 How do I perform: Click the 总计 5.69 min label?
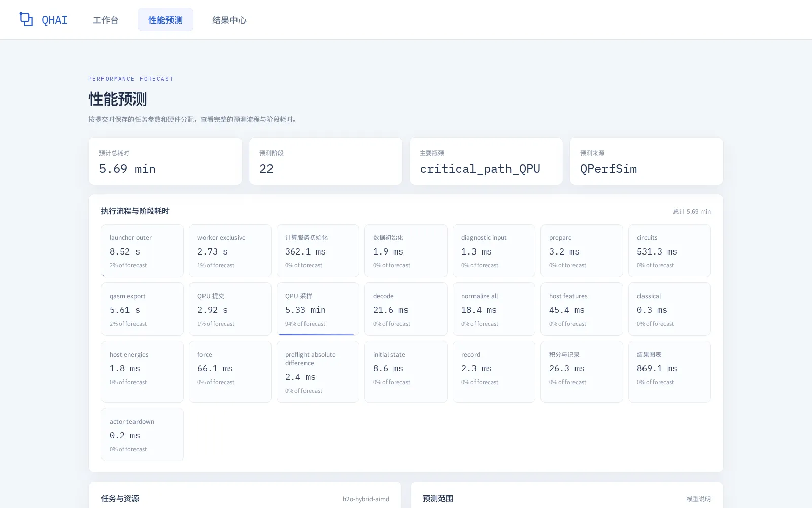click(x=692, y=212)
